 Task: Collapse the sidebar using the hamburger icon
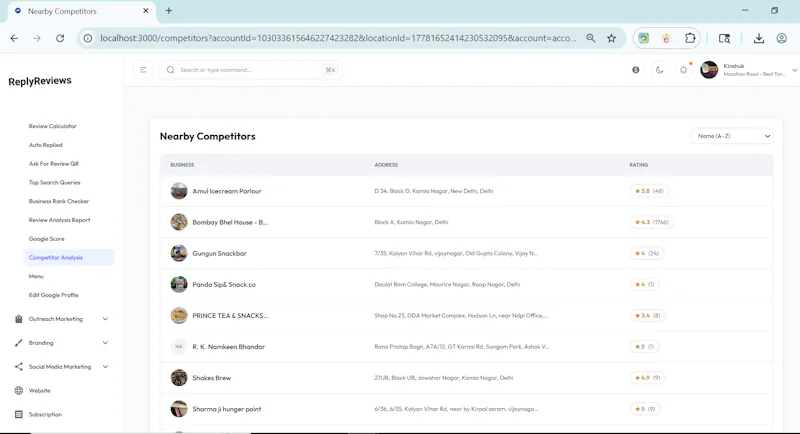click(x=143, y=70)
